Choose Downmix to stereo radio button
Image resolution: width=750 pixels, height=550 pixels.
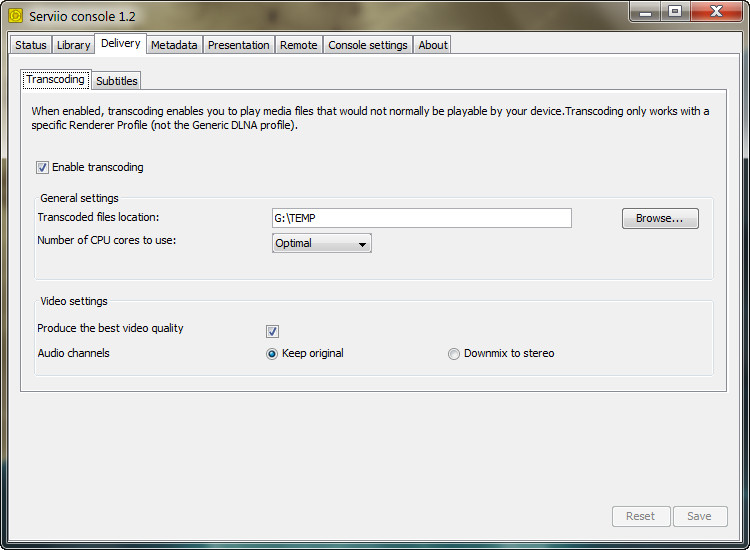[454, 354]
